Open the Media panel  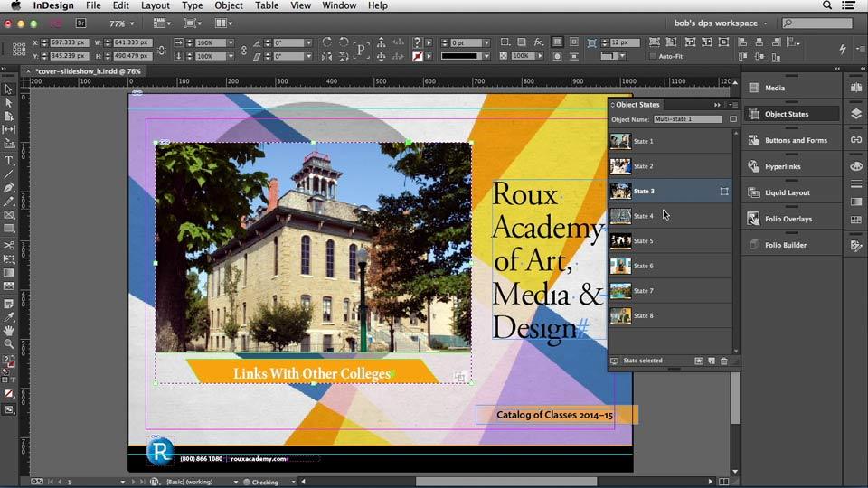tap(792, 88)
